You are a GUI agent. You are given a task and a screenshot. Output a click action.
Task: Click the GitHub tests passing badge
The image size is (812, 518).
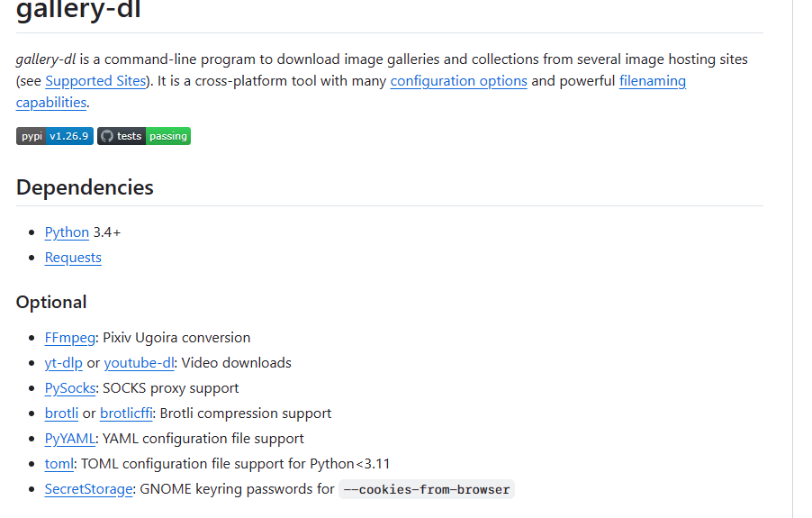(144, 136)
